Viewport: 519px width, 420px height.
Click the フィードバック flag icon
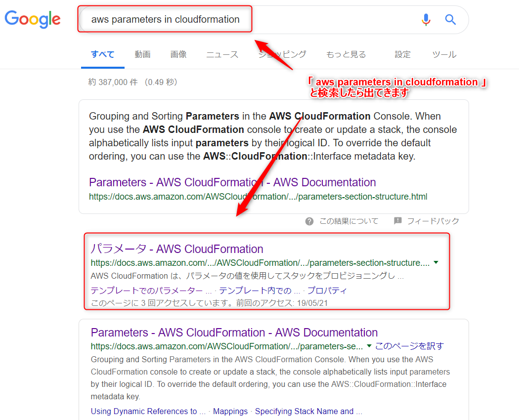[x=398, y=221]
